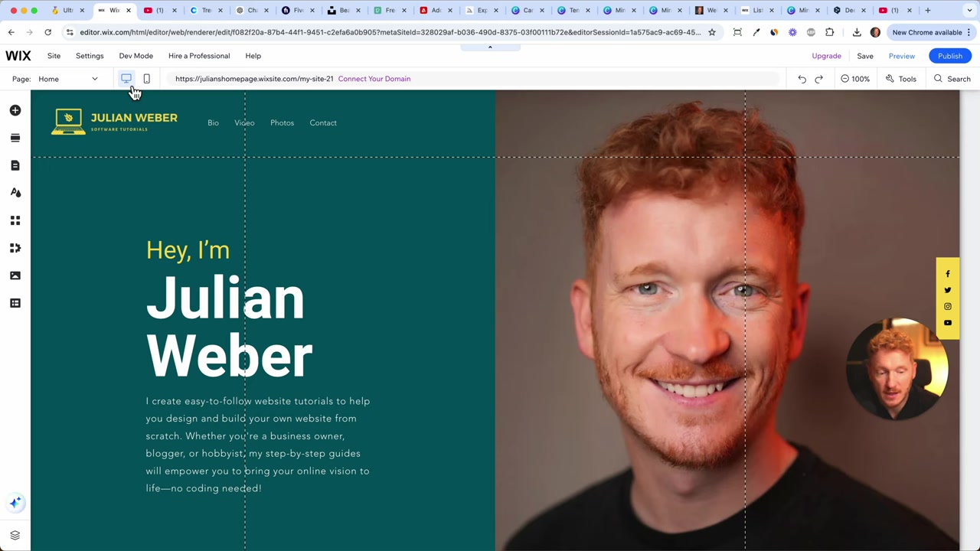The width and height of the screenshot is (980, 551).
Task: Click the site URL julianshomepage.wixsite.com
Action: coord(254,79)
